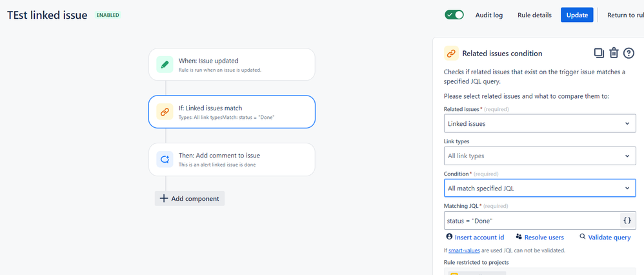Select the Then: Add comment to issue step
This screenshot has width=644, height=275.
click(231, 159)
